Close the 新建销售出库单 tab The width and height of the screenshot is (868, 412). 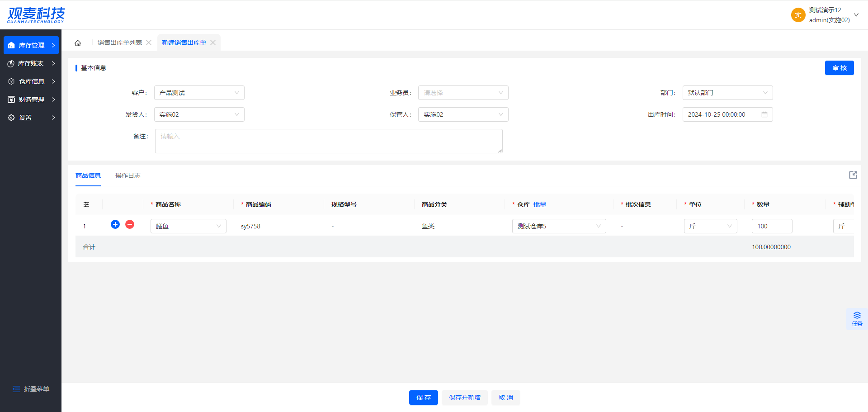[x=213, y=43]
